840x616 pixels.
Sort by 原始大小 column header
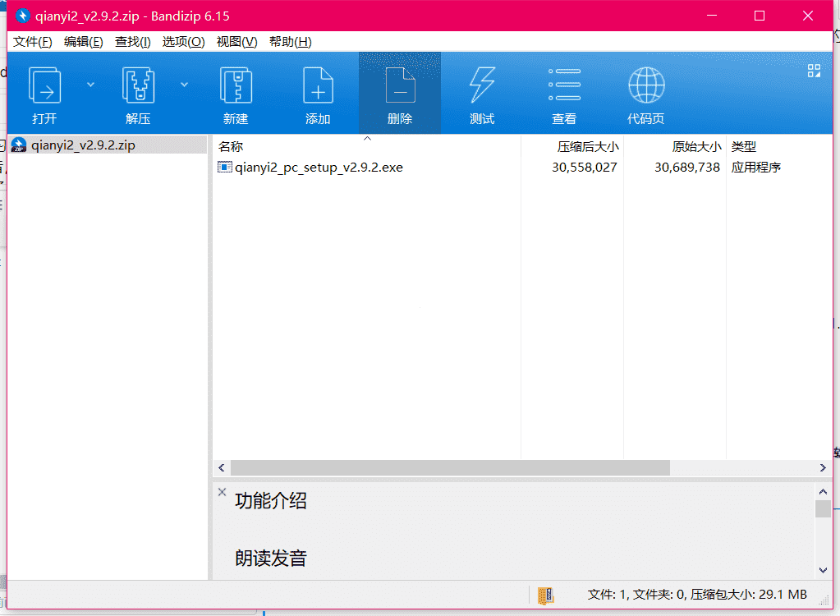[696, 146]
